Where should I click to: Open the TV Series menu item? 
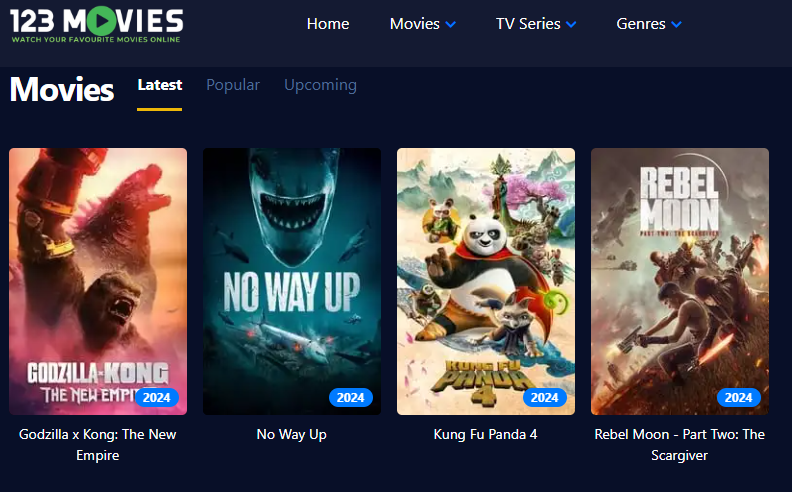528,24
